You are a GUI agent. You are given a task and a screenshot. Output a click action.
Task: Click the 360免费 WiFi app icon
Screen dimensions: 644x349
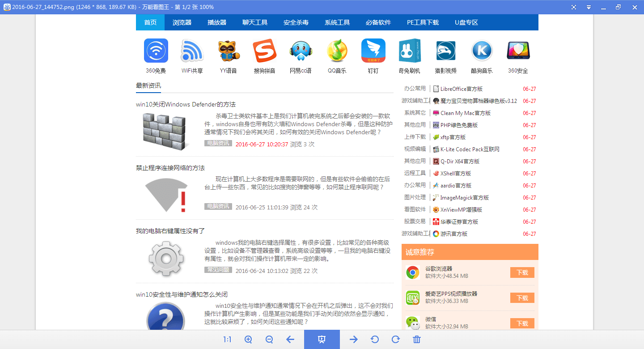156,51
